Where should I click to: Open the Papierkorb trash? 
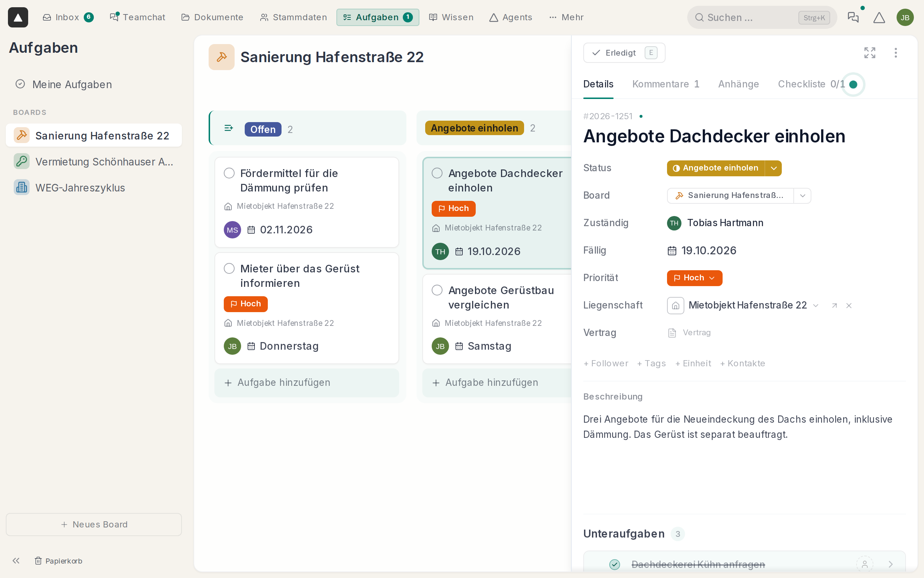click(x=58, y=560)
